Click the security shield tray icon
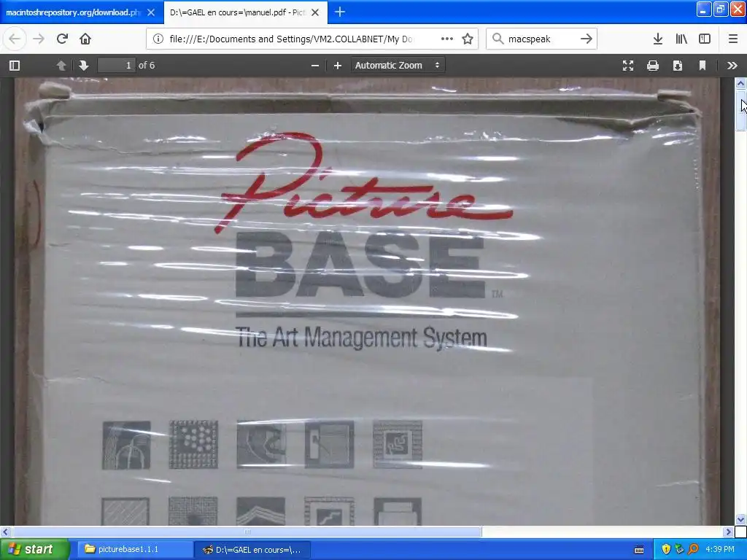Viewport: 747px width, 560px height. (x=666, y=549)
